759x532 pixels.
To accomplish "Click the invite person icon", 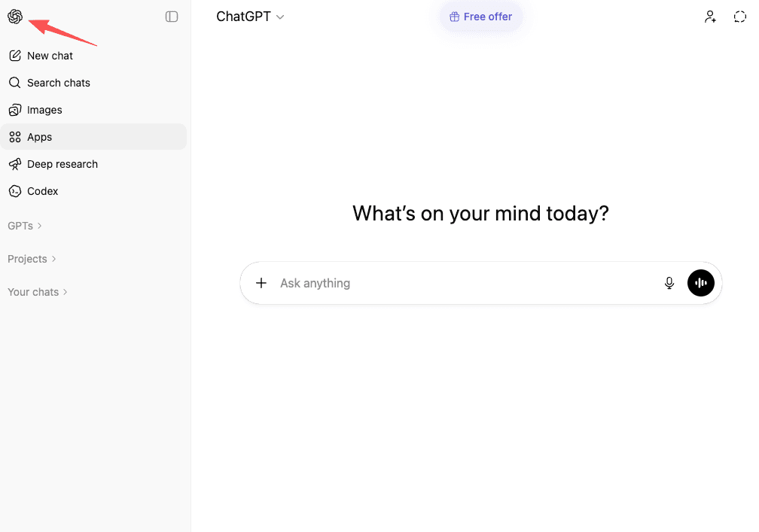I will (710, 16).
